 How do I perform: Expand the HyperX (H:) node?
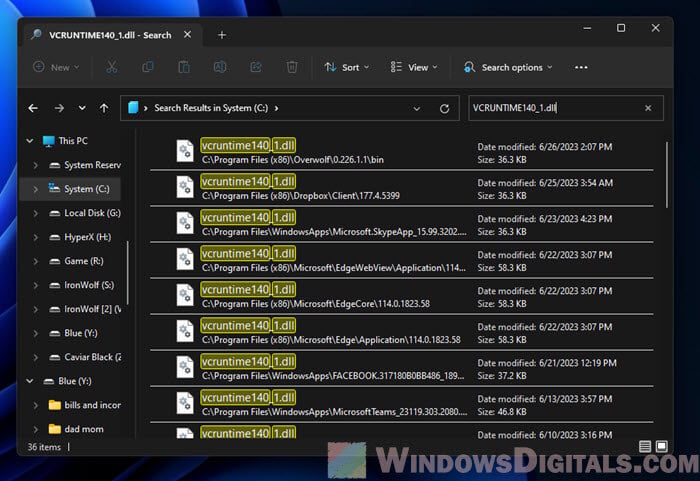tap(35, 237)
